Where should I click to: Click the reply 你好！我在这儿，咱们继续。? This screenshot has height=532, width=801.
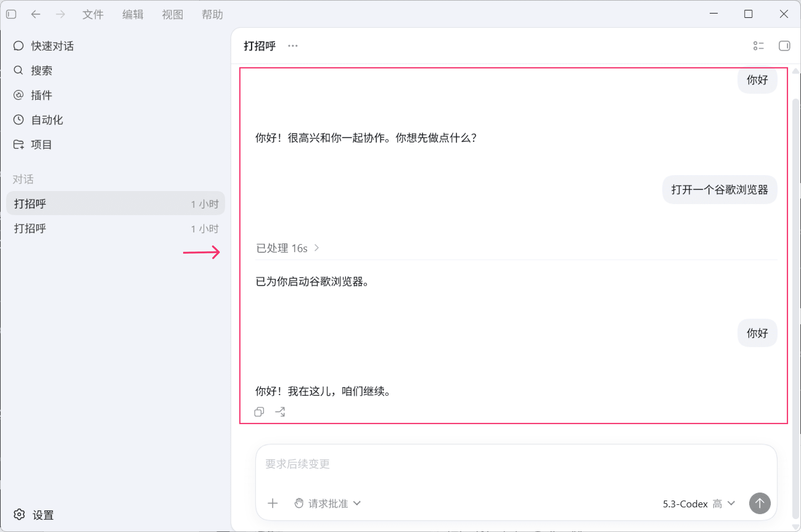pyautogui.click(x=323, y=391)
